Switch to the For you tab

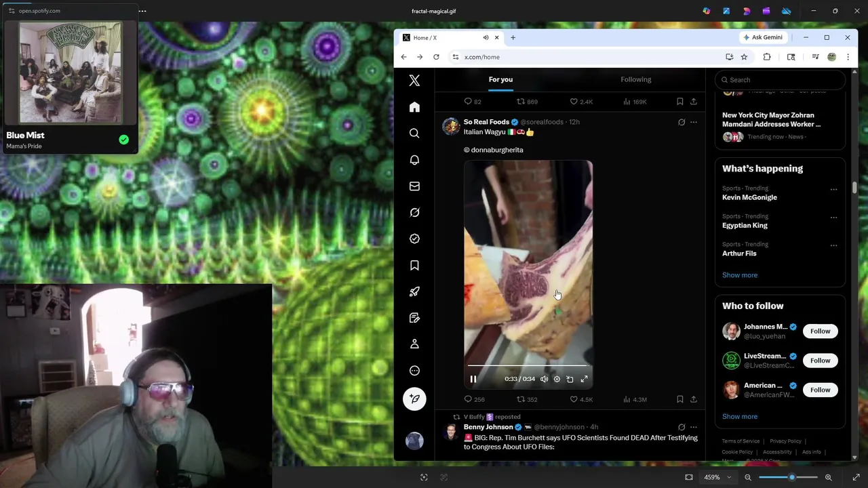[500, 79]
